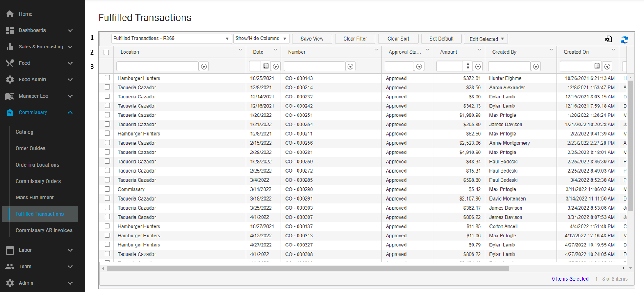Check the row for CO - 000251
This screenshot has height=292, width=644.
pos(107,115)
